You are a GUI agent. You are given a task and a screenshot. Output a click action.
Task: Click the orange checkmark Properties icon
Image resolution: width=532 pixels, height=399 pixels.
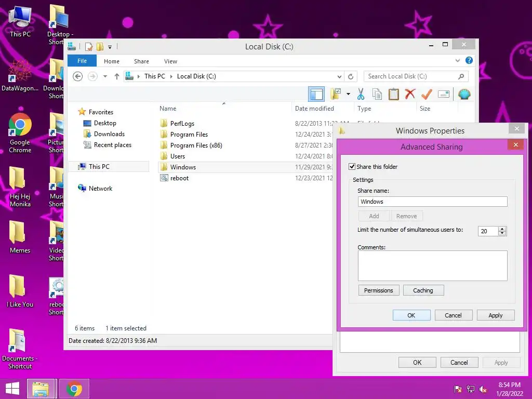click(427, 94)
